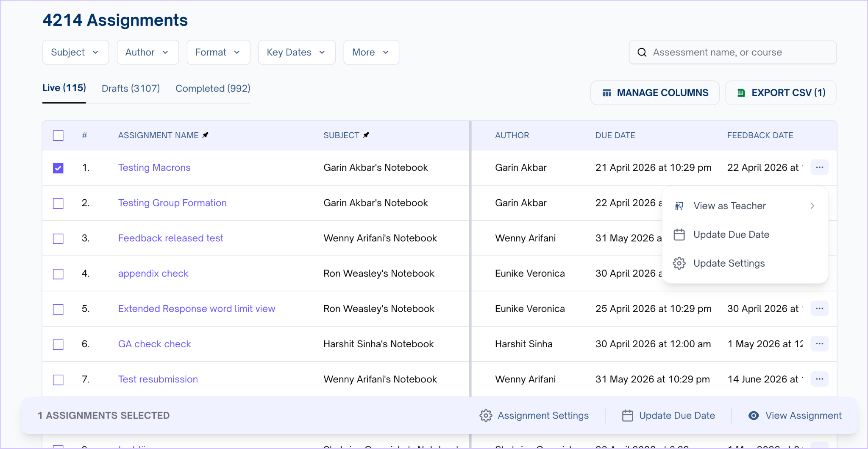The height and width of the screenshot is (449, 868).
Task: Open the three-dot menu for Testing Macrons
Action: (x=819, y=167)
